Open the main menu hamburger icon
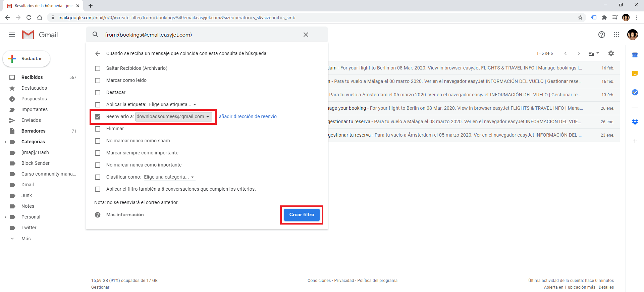This screenshot has width=644, height=292. point(12,35)
